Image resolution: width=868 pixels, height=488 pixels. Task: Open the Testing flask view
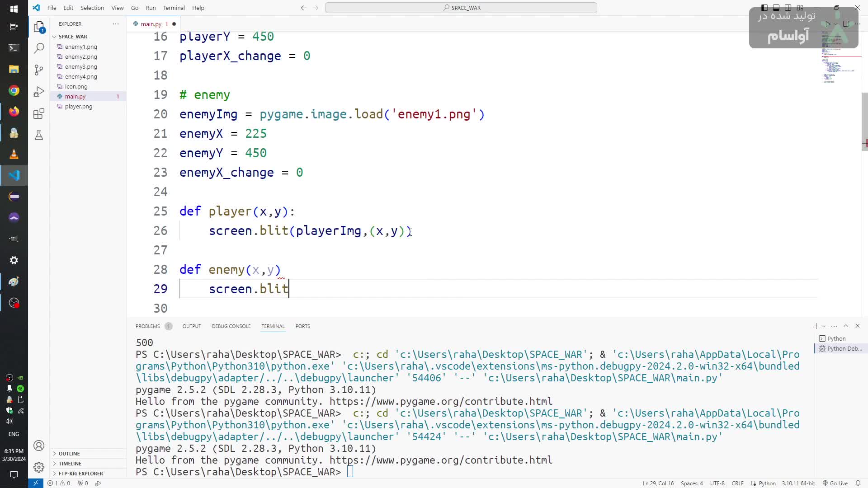tap(39, 135)
